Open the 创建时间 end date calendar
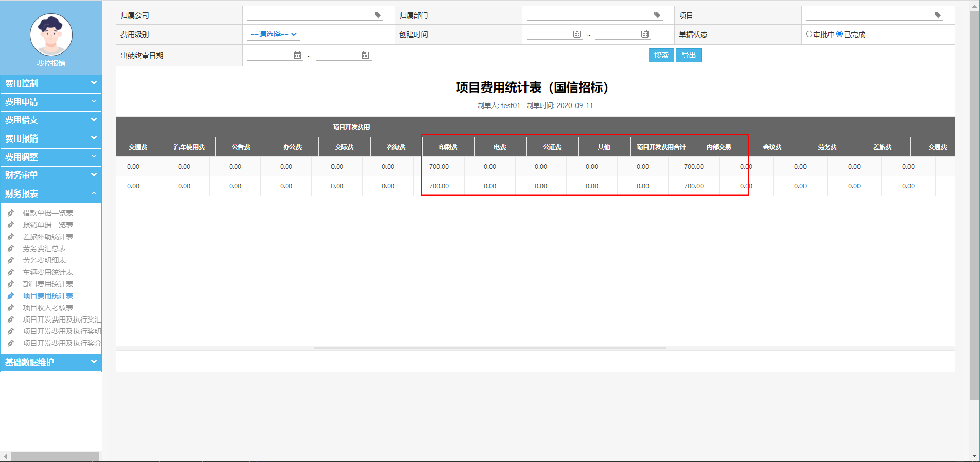The height and width of the screenshot is (462, 980). (x=645, y=34)
